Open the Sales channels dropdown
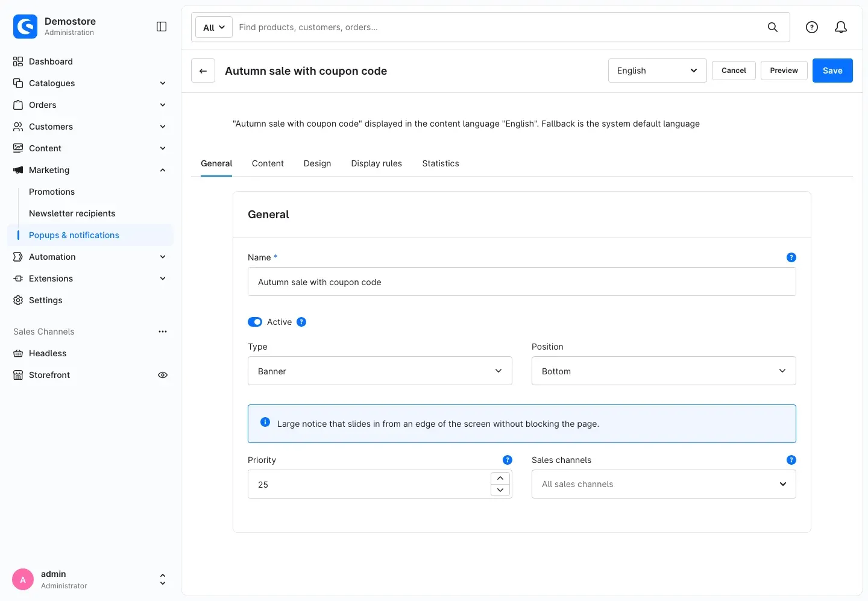868x601 pixels. coord(664,484)
